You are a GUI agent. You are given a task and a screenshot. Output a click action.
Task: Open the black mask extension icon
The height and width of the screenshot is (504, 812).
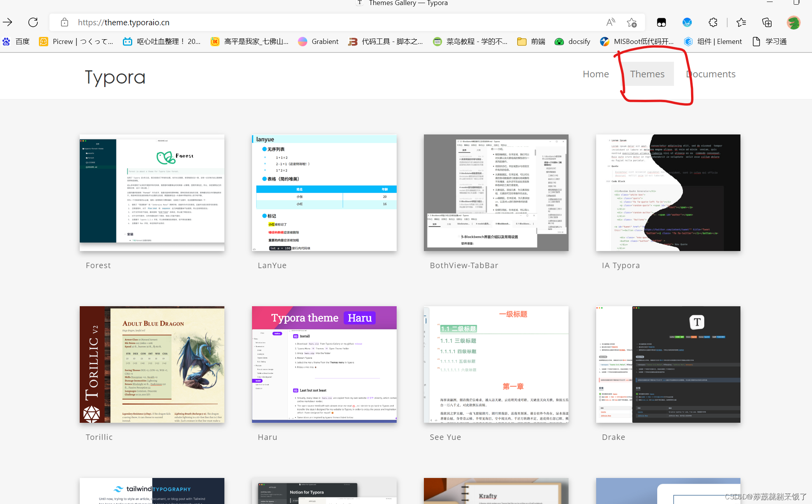tap(661, 23)
